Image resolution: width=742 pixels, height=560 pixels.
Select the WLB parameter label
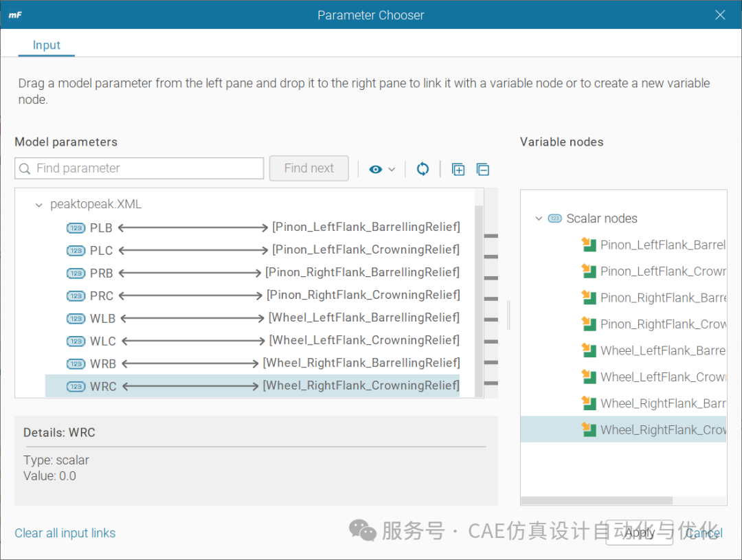click(x=102, y=319)
